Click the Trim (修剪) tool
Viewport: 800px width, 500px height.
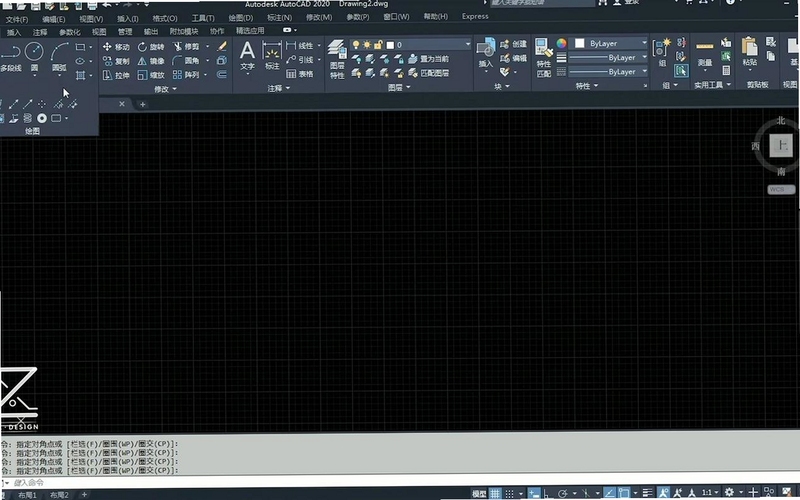pyautogui.click(x=186, y=47)
